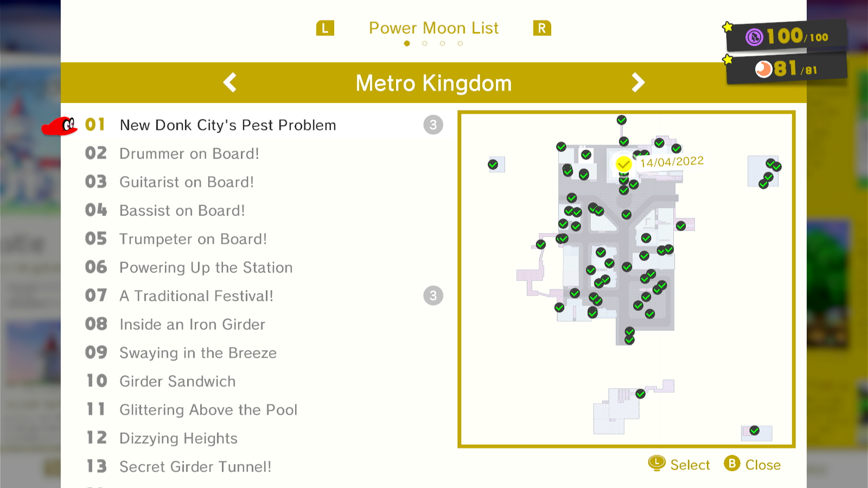The height and width of the screenshot is (488, 868).
Task: Click the moon marker at map's top
Action: pyautogui.click(x=622, y=120)
